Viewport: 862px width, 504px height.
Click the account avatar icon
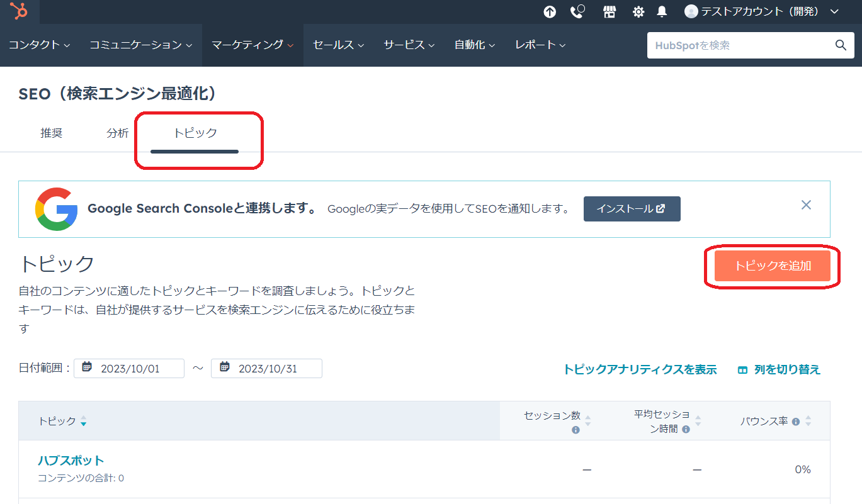click(691, 11)
